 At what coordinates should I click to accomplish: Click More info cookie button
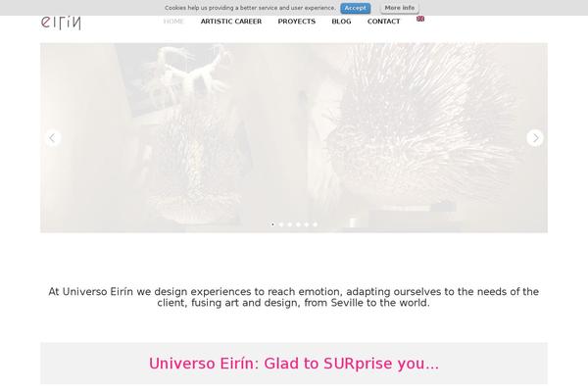coord(400,8)
